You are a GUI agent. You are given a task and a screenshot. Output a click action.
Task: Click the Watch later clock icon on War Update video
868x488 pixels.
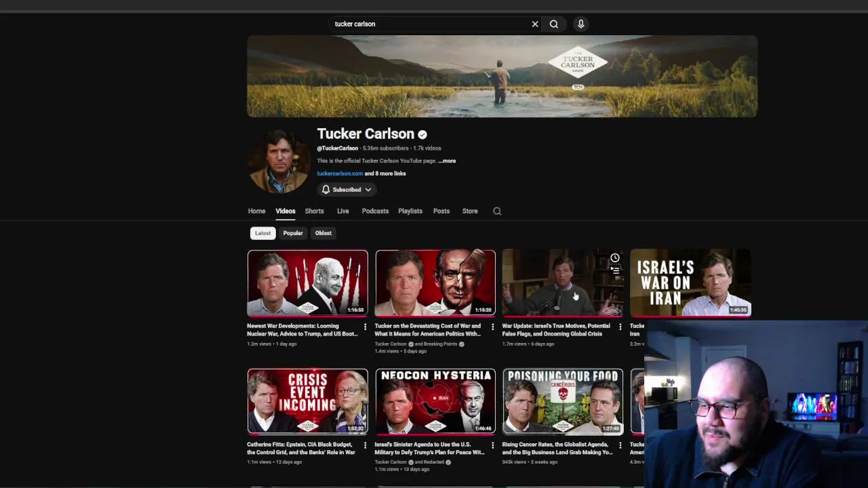pyautogui.click(x=615, y=258)
